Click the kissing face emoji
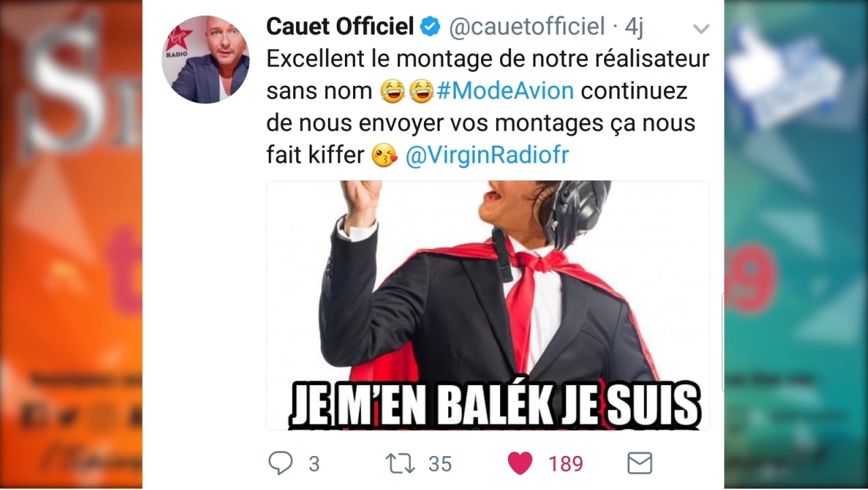This screenshot has width=868, height=490. (384, 157)
